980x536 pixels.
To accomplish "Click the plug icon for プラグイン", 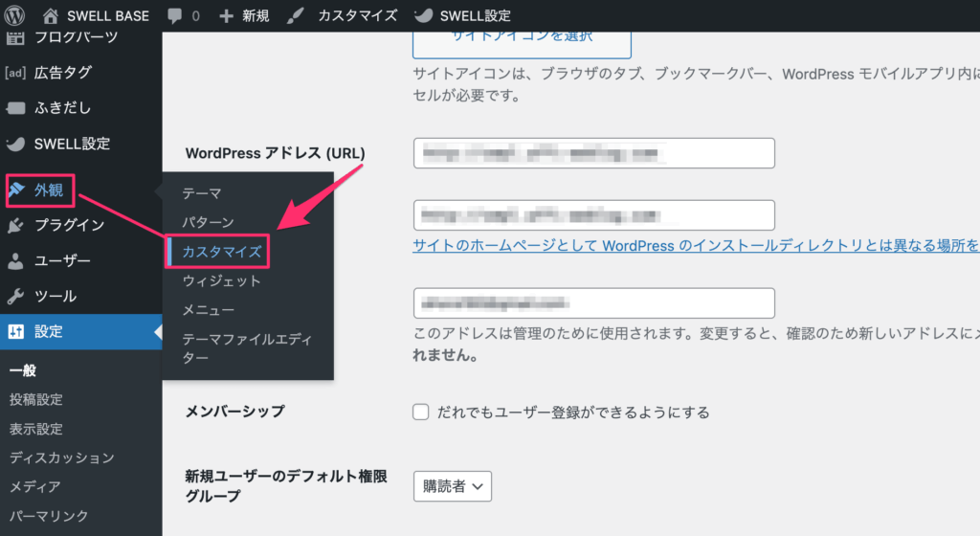I will 15,226.
